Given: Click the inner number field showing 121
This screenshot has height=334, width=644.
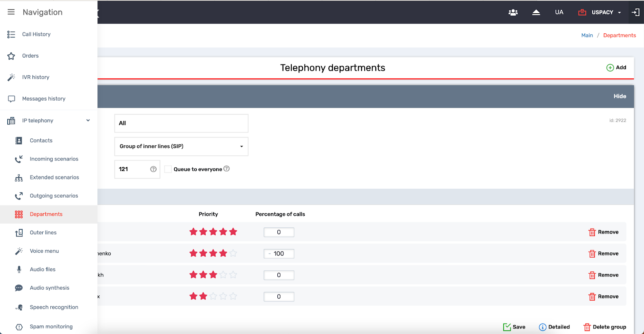Looking at the screenshot, I should (x=137, y=169).
